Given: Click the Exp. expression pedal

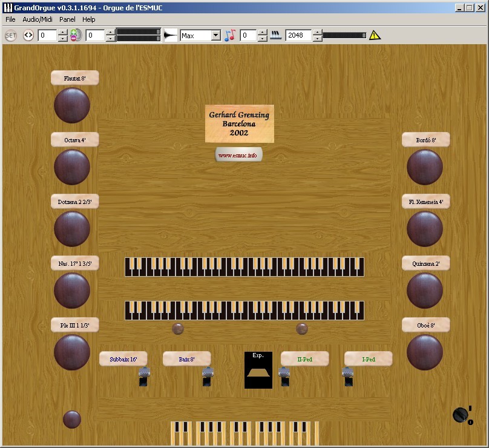Looking at the screenshot, I should pyautogui.click(x=258, y=370).
